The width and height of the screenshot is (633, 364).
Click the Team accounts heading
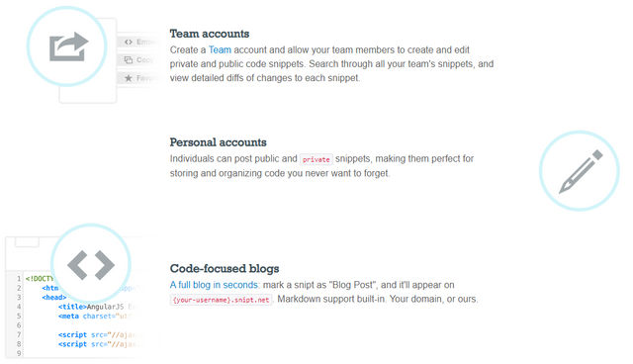209,34
